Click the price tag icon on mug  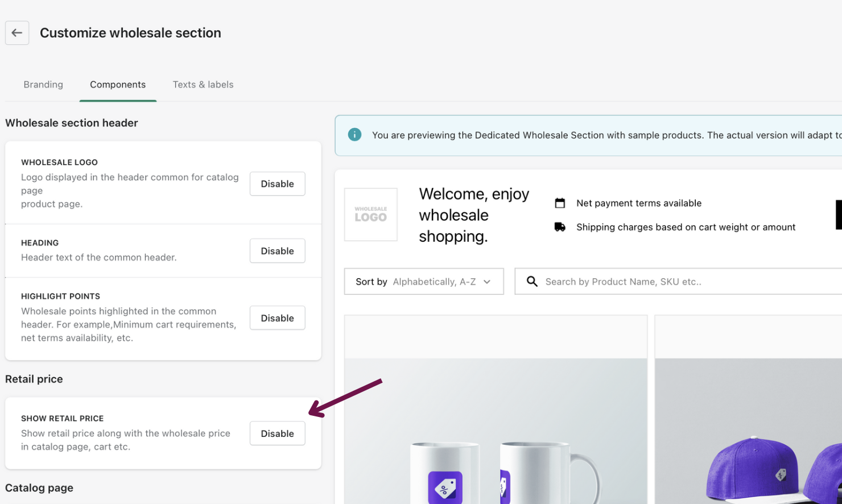pos(445,488)
